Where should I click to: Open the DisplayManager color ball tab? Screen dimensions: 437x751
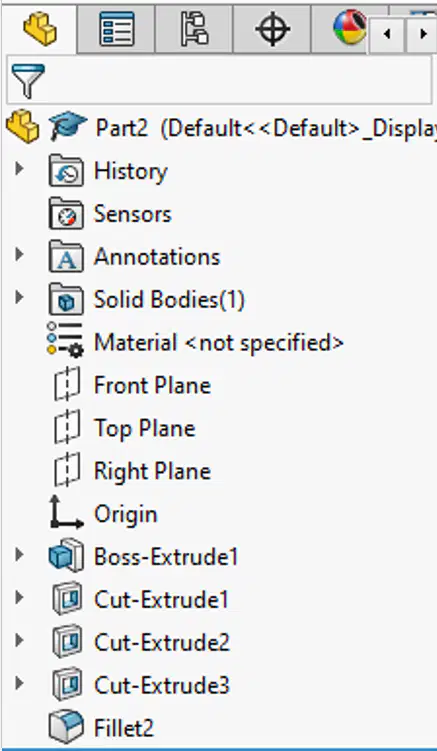pyautogui.click(x=349, y=27)
